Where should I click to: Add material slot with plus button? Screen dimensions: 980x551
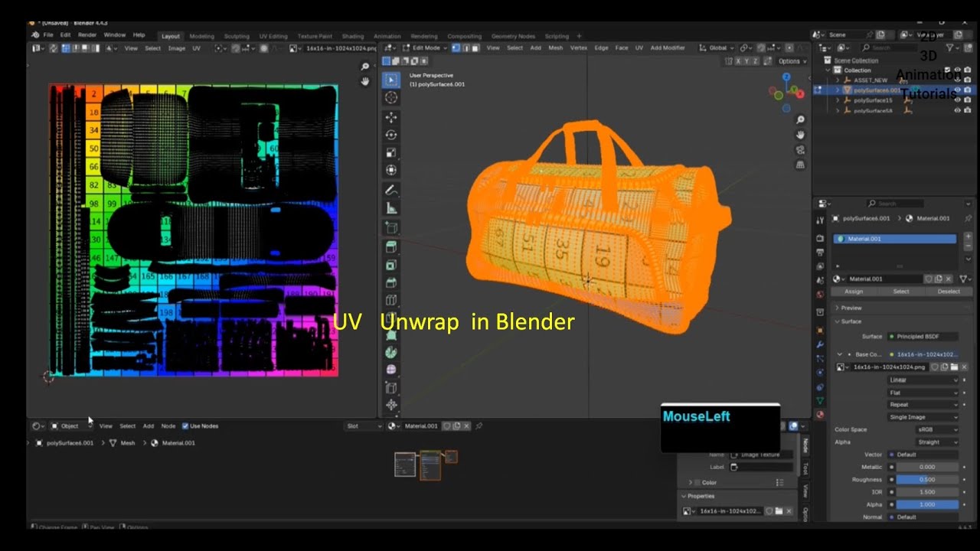coord(968,237)
